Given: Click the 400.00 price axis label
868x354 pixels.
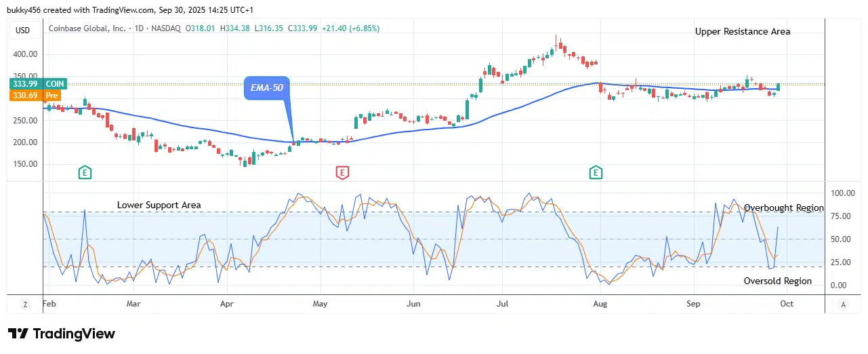Looking at the screenshot, I should point(26,54).
